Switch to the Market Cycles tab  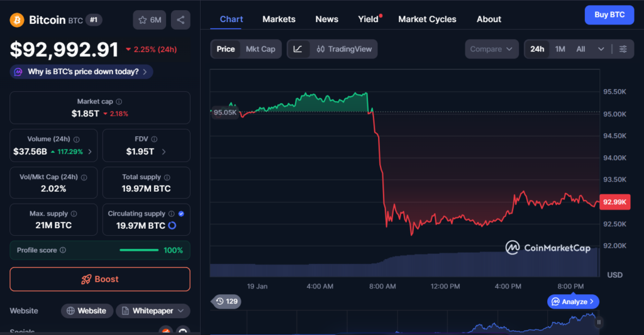[x=427, y=19]
